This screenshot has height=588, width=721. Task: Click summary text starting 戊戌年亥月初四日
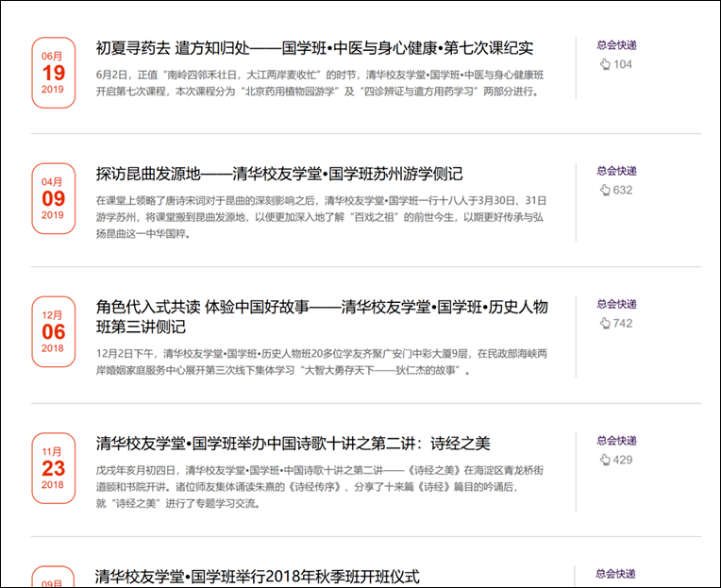point(320,487)
